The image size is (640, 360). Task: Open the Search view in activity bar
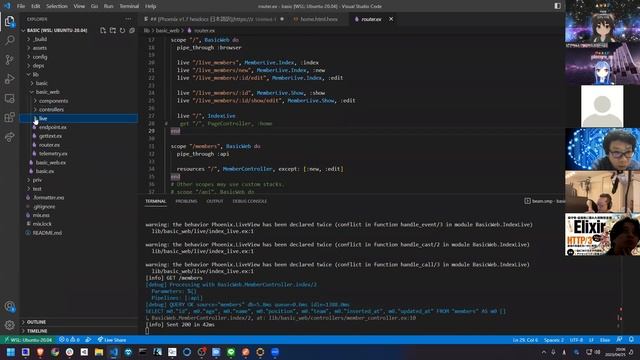coord(9,40)
